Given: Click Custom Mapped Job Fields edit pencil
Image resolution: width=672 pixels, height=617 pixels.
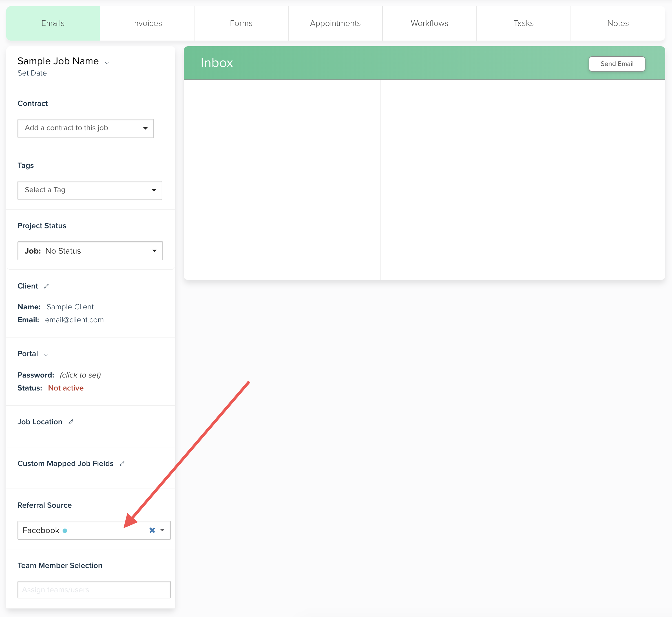Looking at the screenshot, I should pos(122,464).
